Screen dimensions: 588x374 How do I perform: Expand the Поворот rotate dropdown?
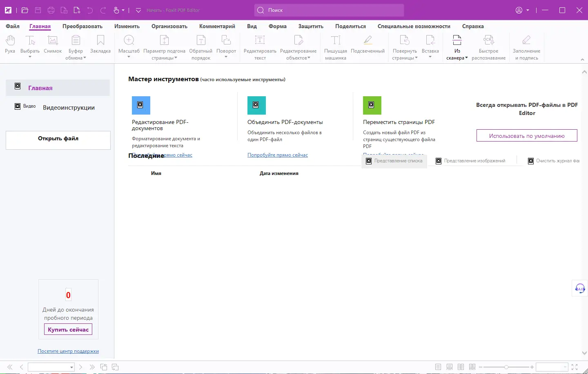226,57
